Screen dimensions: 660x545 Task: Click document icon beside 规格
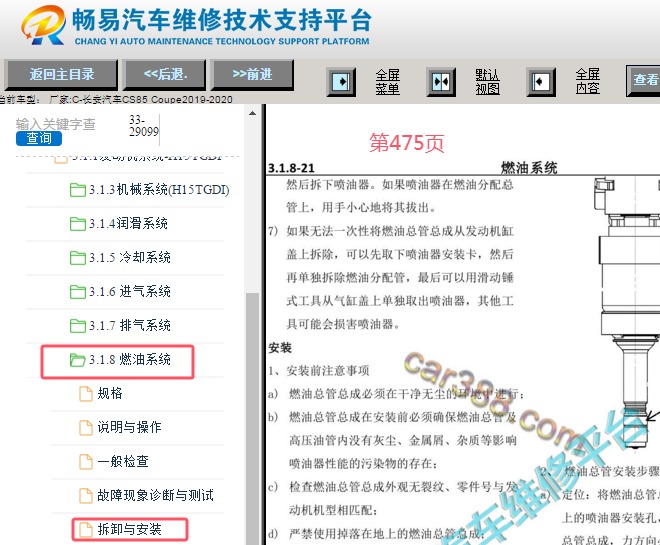tap(86, 393)
